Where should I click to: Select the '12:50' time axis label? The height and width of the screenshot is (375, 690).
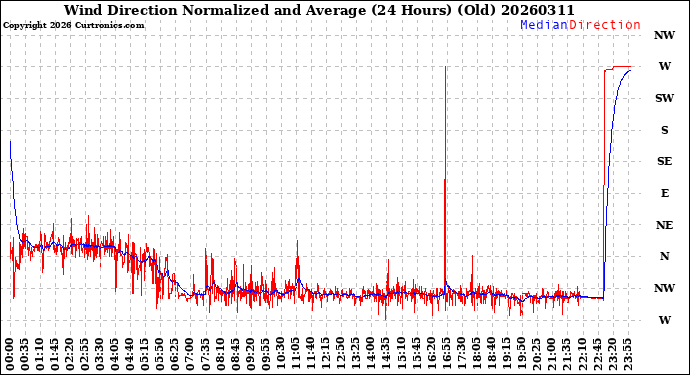[x=340, y=354]
